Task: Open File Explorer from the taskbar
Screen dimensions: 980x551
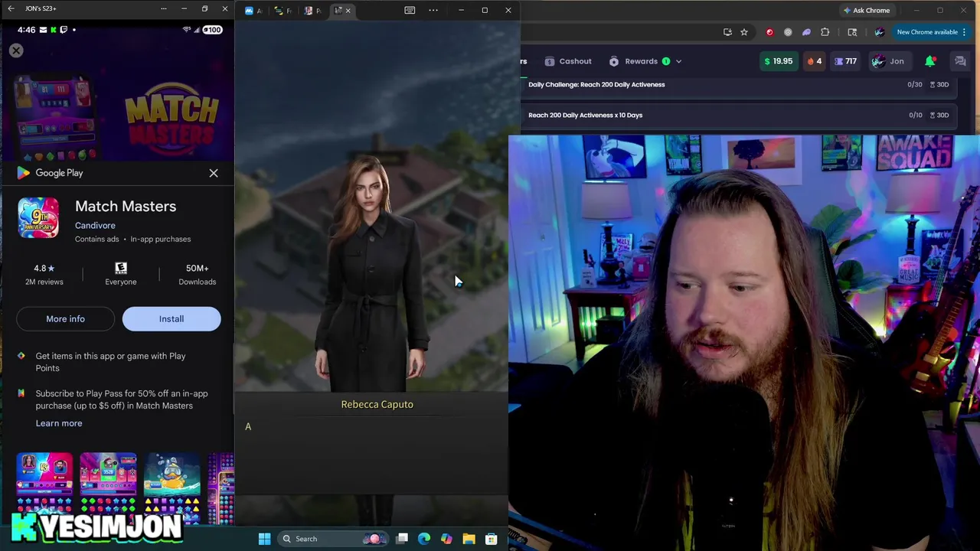Action: pyautogui.click(x=469, y=539)
